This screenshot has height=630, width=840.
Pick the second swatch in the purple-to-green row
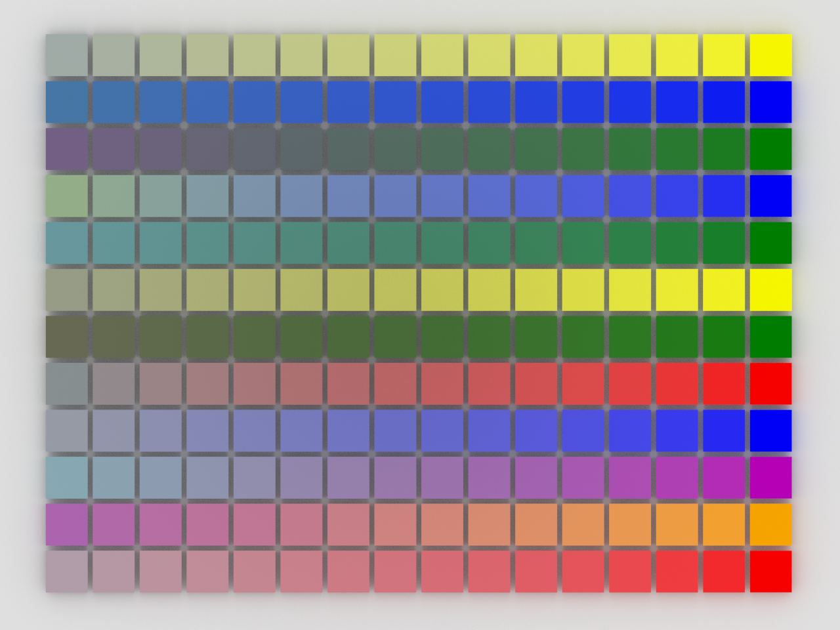point(114,149)
